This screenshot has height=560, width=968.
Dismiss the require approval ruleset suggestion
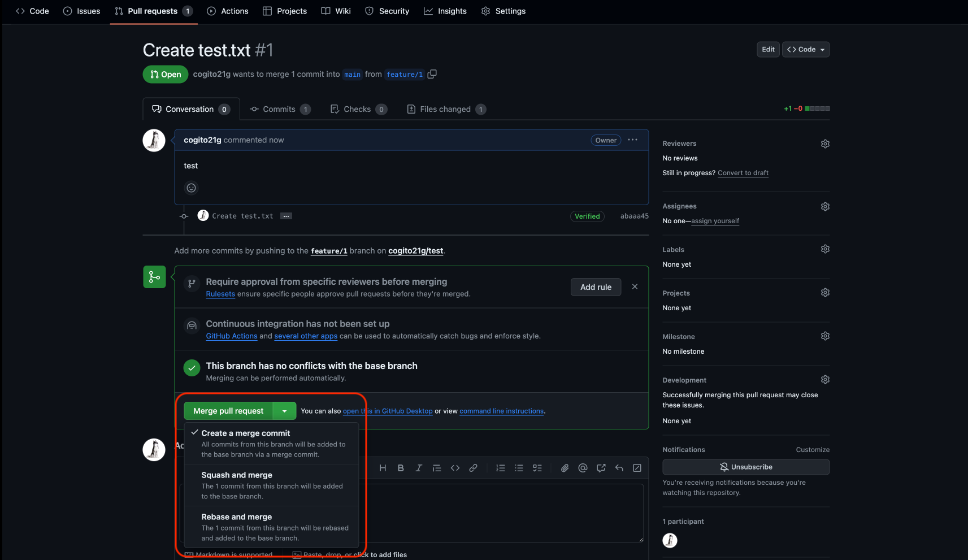(x=635, y=286)
